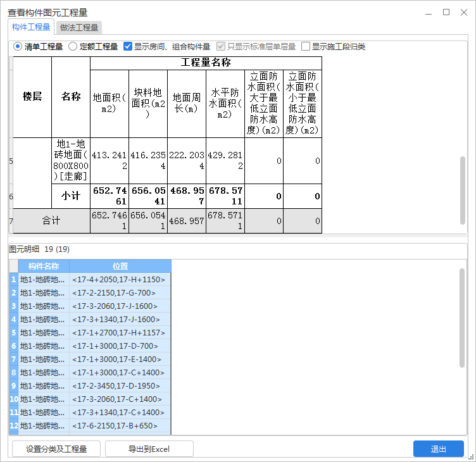Click row number 7 of upper table
Image resolution: width=476 pixels, height=462 pixels.
[x=11, y=221]
